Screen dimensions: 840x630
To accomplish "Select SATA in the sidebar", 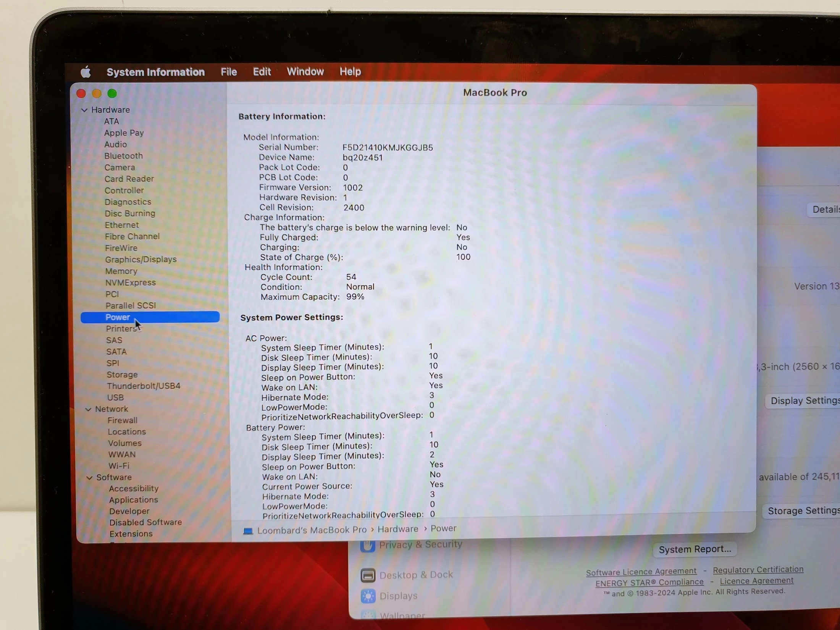I will [x=116, y=352].
